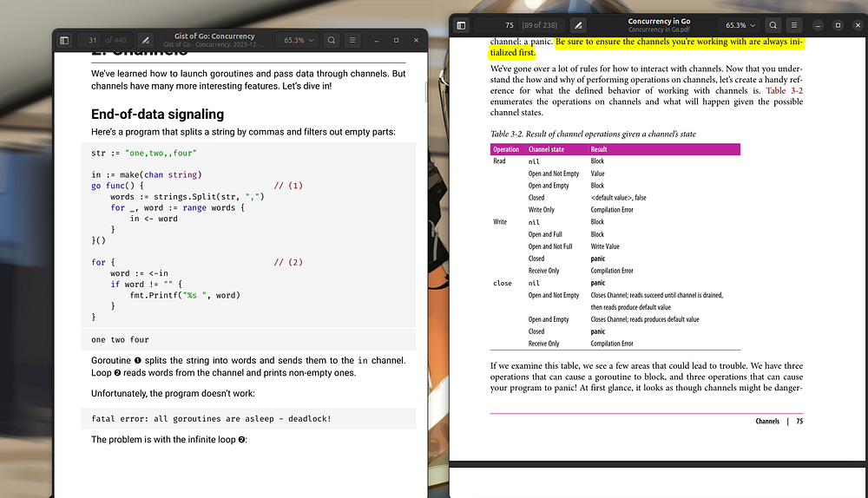This screenshot has height=498, width=868.
Task: Toggle sidebar in Gist of Go window
Action: click(64, 41)
